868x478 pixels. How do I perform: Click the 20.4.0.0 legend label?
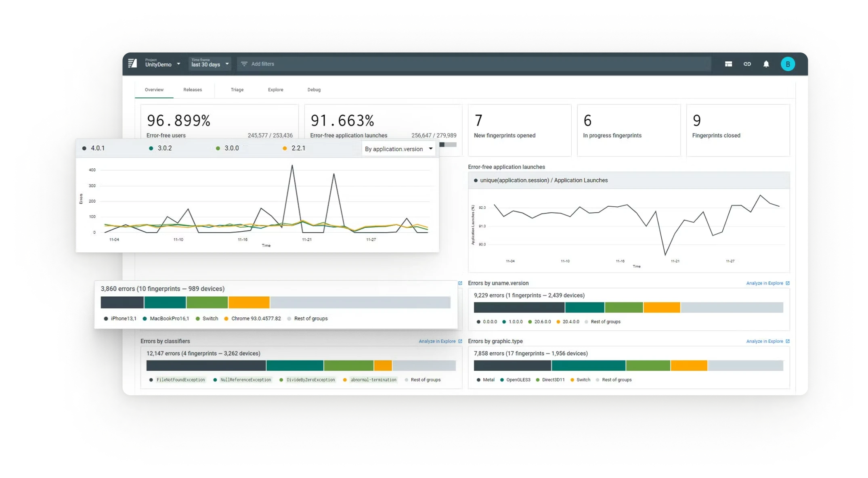[570, 322]
